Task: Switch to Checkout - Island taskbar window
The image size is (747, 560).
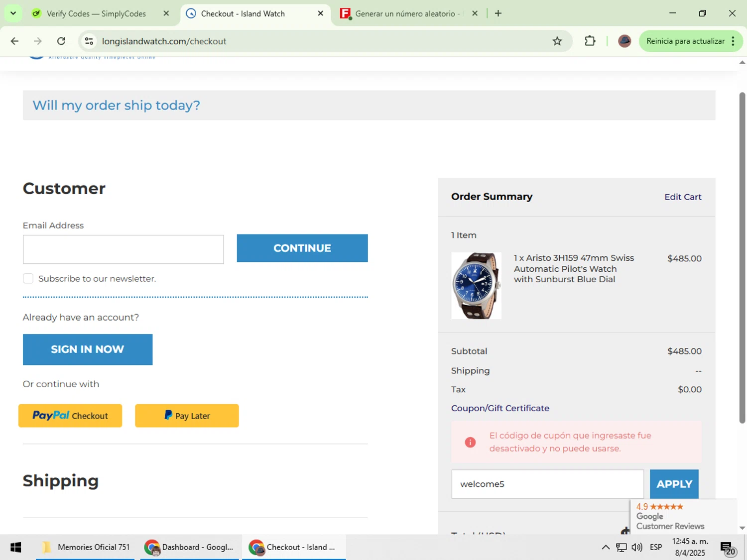Action: (293, 548)
